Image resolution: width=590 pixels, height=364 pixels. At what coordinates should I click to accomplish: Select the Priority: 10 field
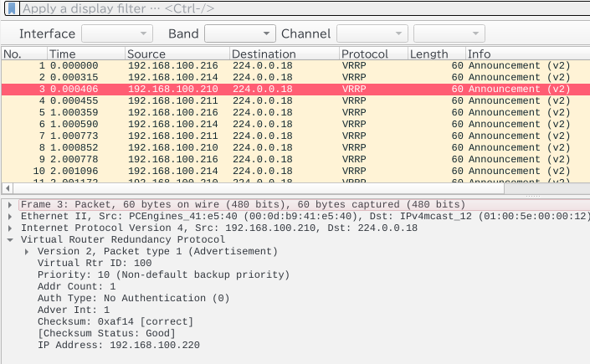tap(164, 274)
